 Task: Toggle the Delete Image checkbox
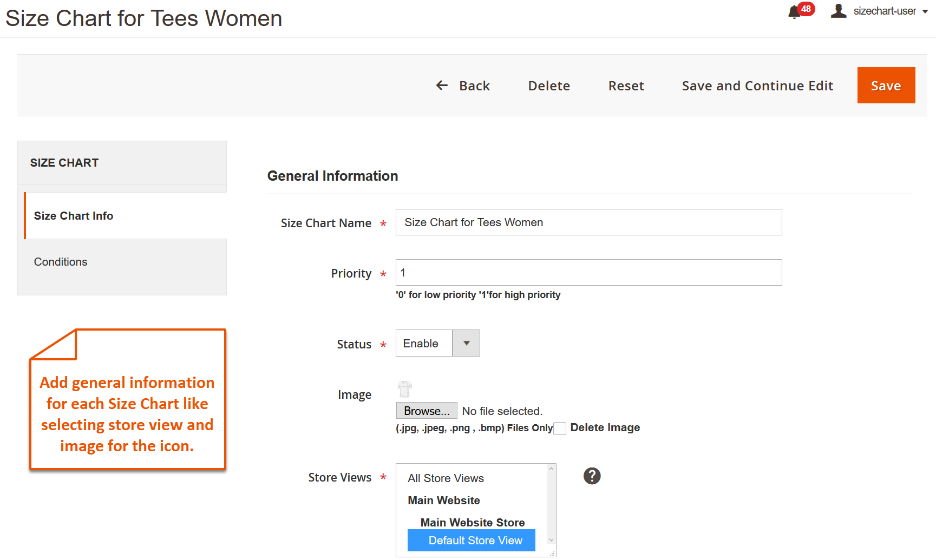click(560, 429)
